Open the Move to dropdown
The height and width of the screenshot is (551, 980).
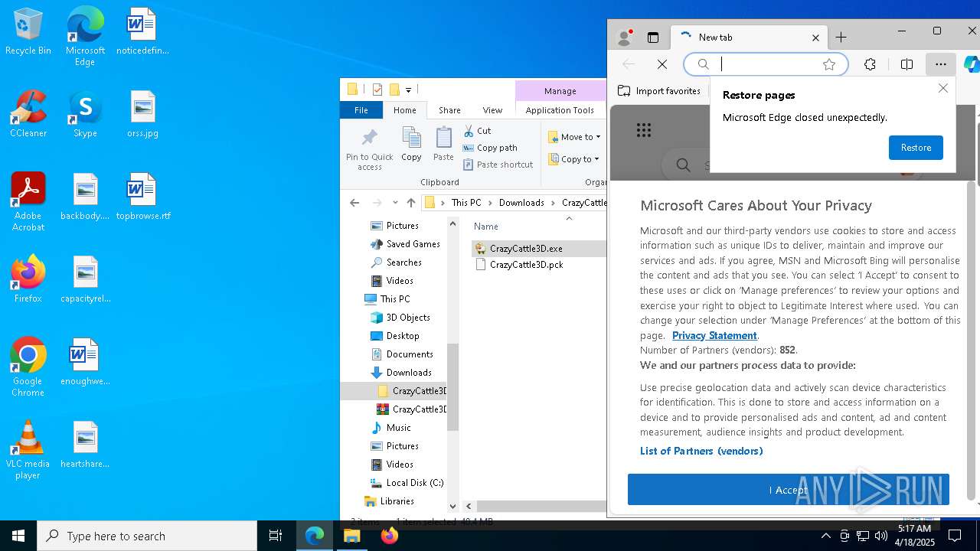tap(574, 137)
